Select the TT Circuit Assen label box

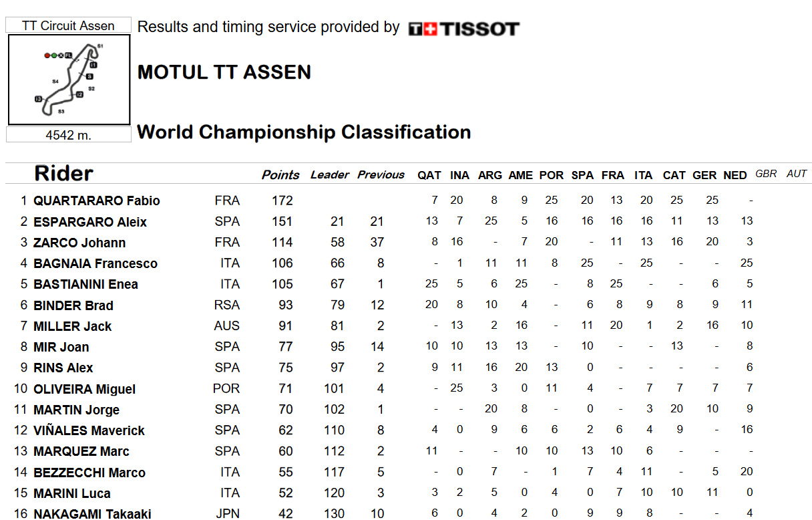click(69, 25)
